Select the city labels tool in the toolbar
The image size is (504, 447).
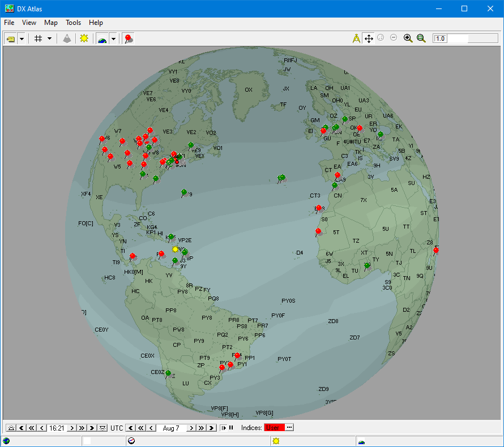(11, 38)
